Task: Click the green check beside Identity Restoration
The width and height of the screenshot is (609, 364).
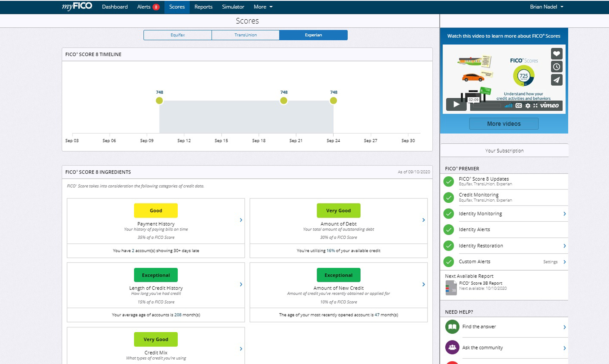Action: [x=449, y=245]
